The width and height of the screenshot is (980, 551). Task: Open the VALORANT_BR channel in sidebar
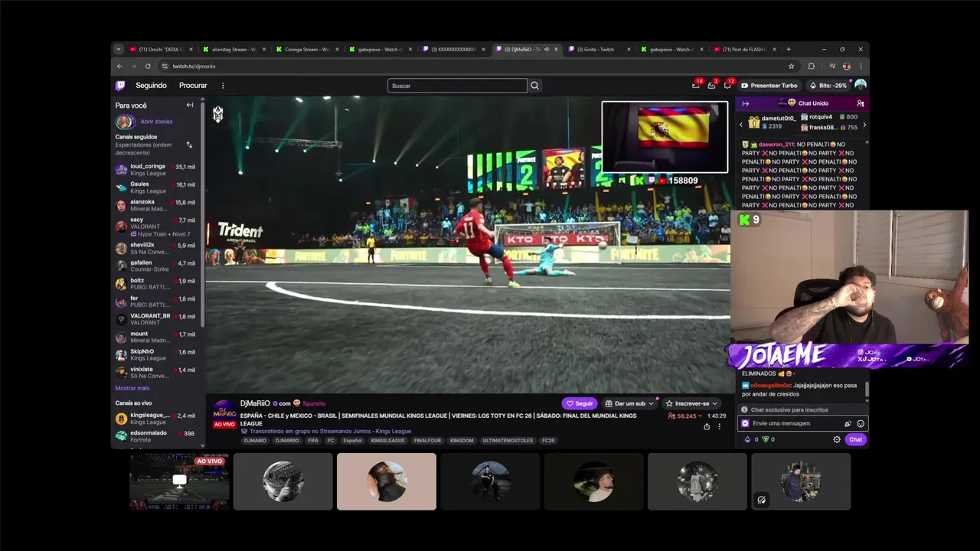(x=156, y=319)
